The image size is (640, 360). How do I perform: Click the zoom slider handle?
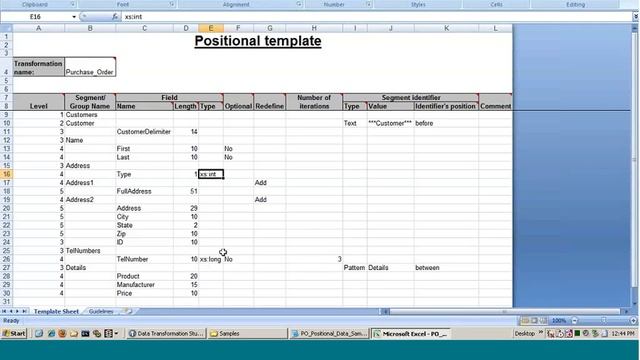pyautogui.click(x=604, y=321)
